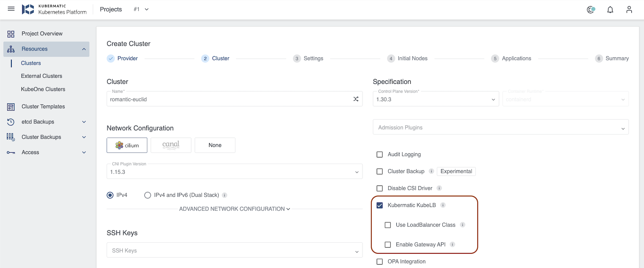Click the Kubermatic Kubernetes Platform logo

coord(54,9)
